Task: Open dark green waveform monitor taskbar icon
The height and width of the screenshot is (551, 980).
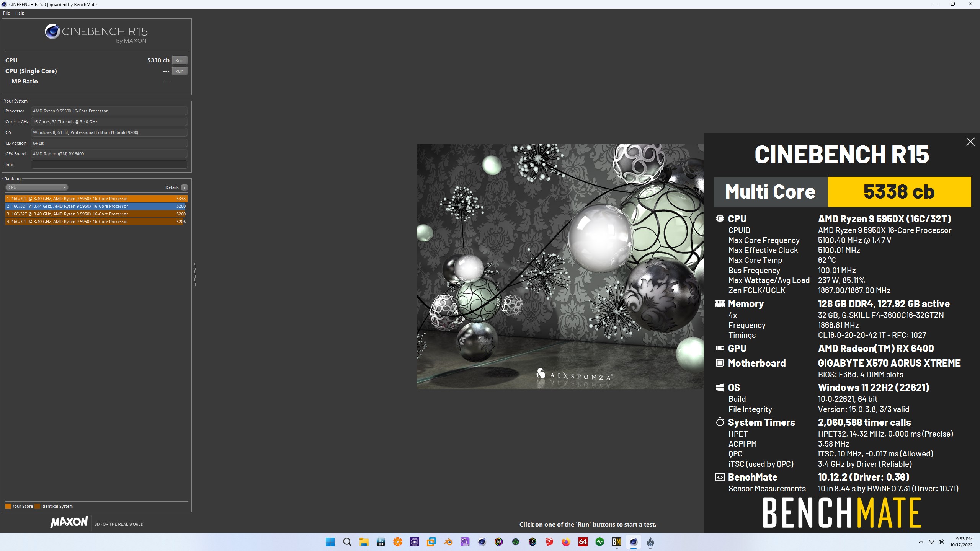Action: (x=515, y=542)
